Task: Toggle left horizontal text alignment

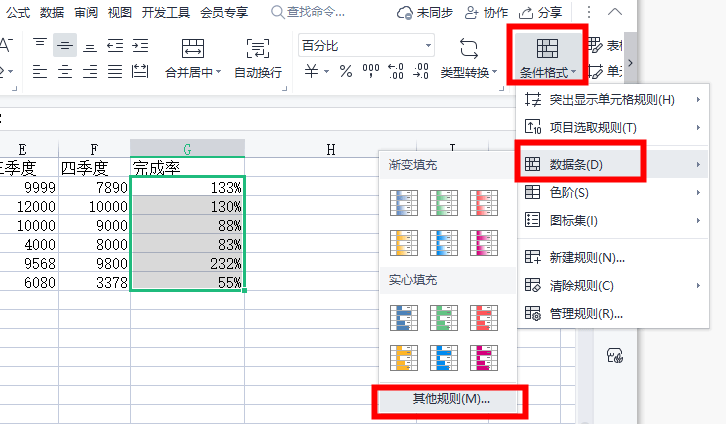Action: point(40,71)
